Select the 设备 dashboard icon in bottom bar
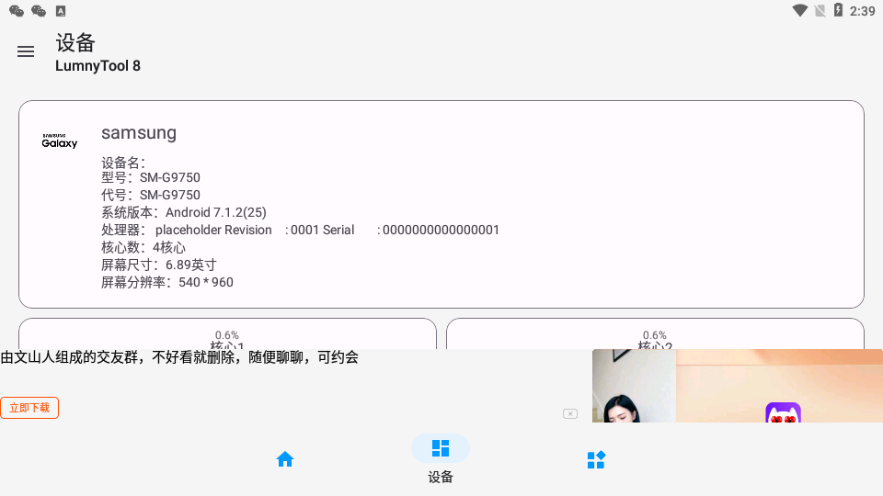Image resolution: width=883 pixels, height=496 pixels. [440, 449]
